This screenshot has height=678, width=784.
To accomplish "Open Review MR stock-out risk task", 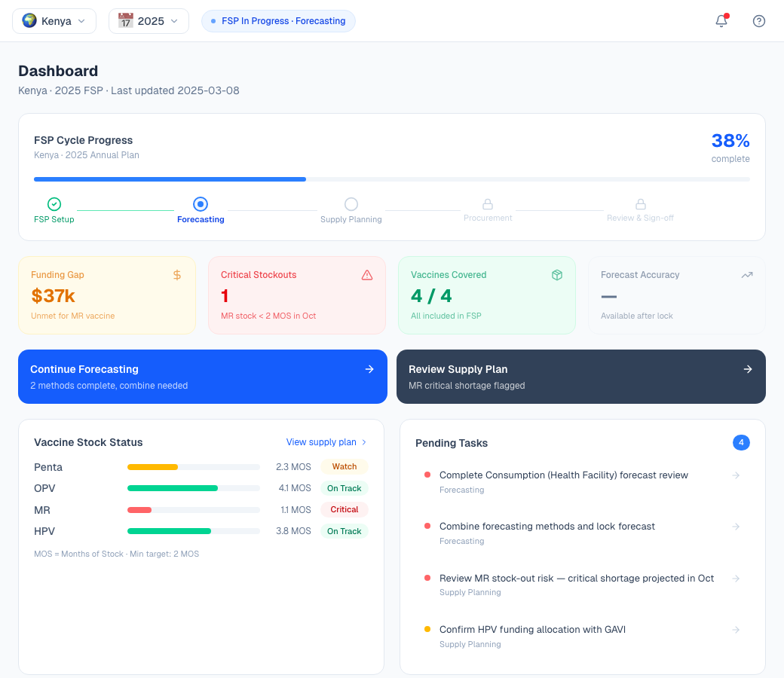I will [582, 585].
